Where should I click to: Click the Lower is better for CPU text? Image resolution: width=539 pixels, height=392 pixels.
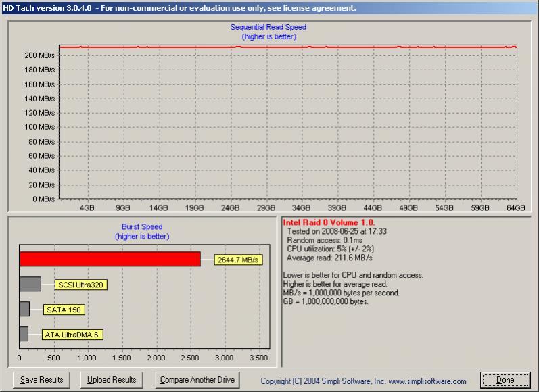(353, 275)
